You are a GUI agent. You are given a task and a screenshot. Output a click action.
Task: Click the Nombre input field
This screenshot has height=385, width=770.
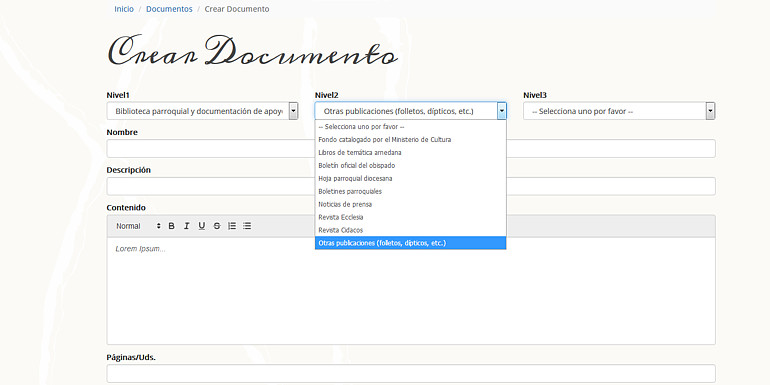411,148
